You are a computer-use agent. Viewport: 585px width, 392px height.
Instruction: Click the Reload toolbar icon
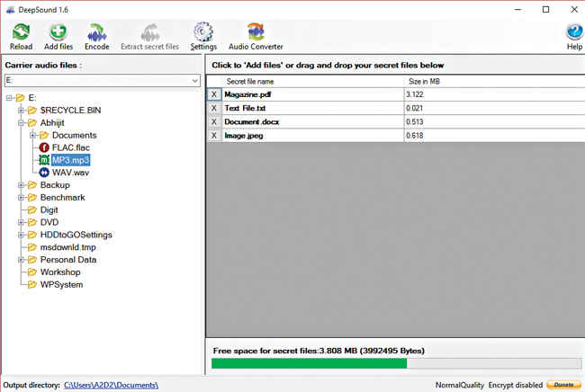[21, 32]
